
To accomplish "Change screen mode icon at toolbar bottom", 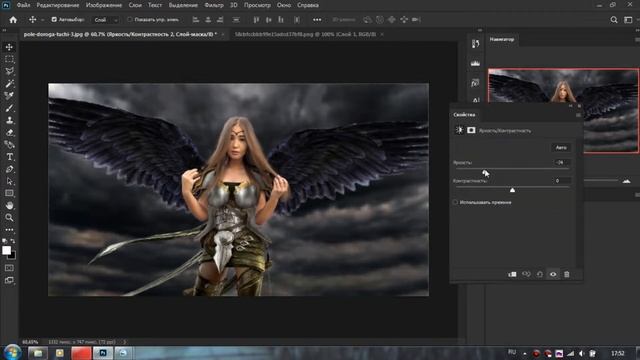I will pos(9,280).
